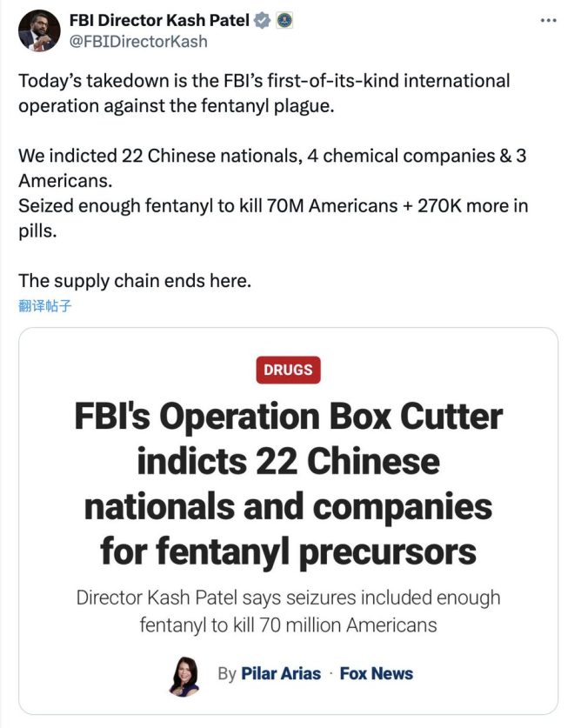Click the Pilar Arias author name
The image size is (574, 728).
click(281, 674)
